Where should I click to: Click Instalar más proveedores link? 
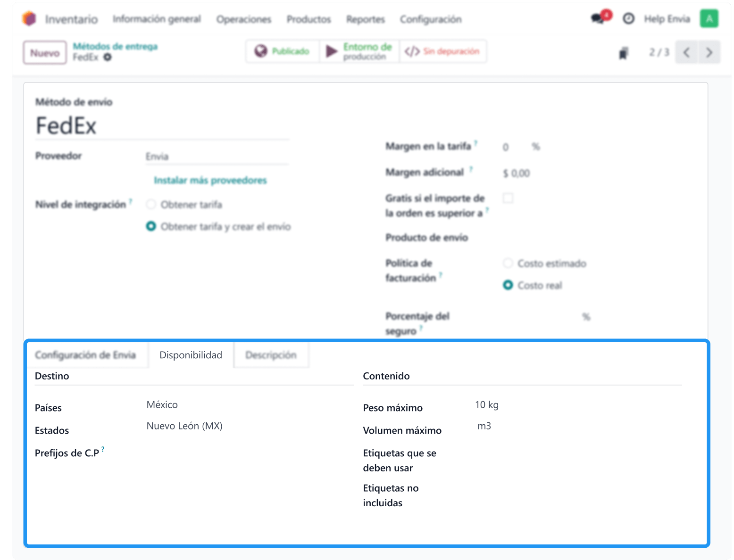(x=210, y=180)
